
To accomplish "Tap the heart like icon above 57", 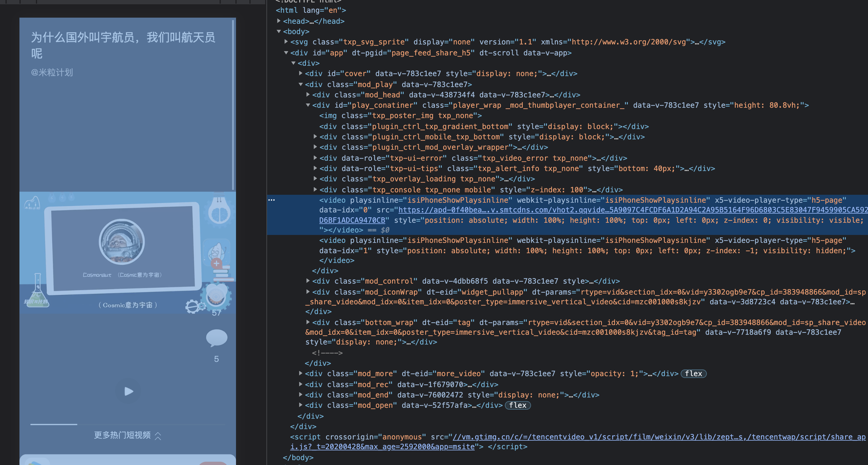I will (216, 295).
